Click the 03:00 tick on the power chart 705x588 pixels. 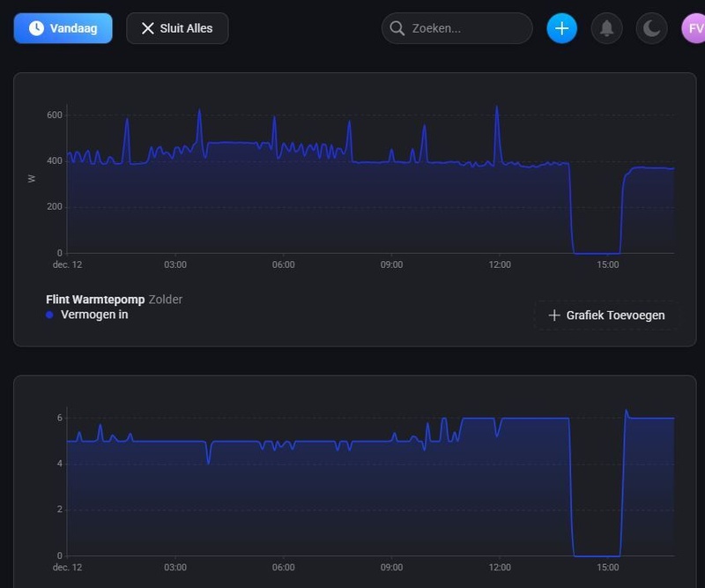(x=175, y=264)
